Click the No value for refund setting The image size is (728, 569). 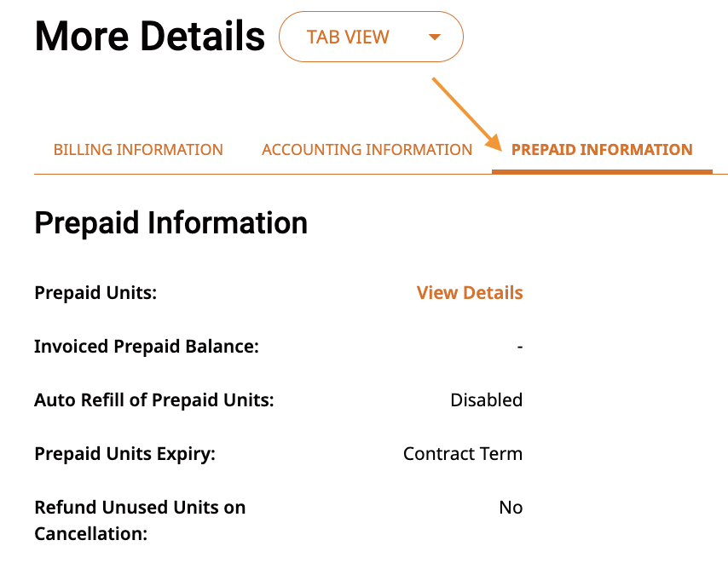tap(511, 508)
